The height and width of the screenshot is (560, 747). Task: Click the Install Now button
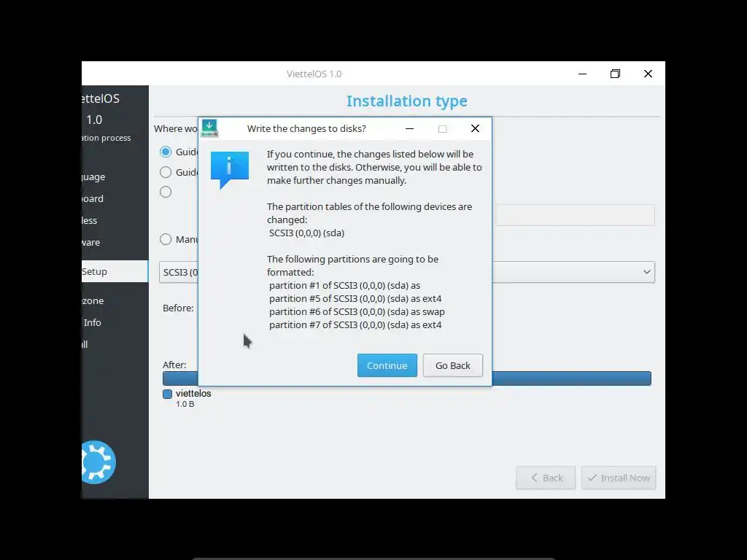point(619,478)
